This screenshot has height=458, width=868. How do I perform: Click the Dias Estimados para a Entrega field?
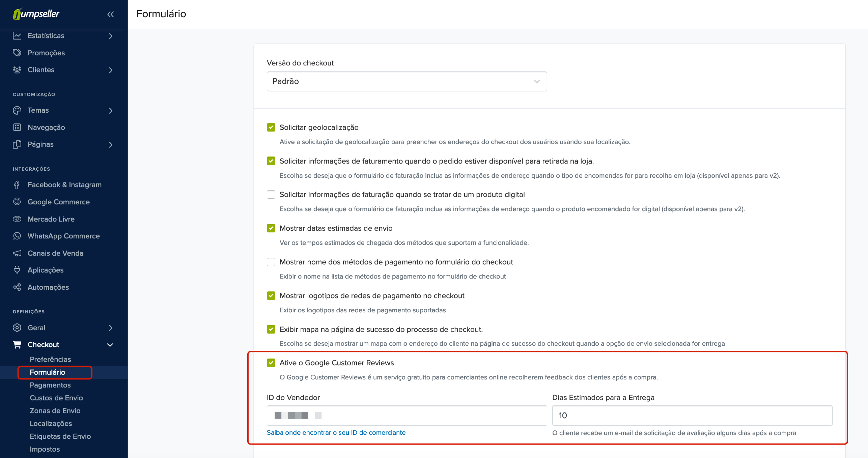pos(692,416)
